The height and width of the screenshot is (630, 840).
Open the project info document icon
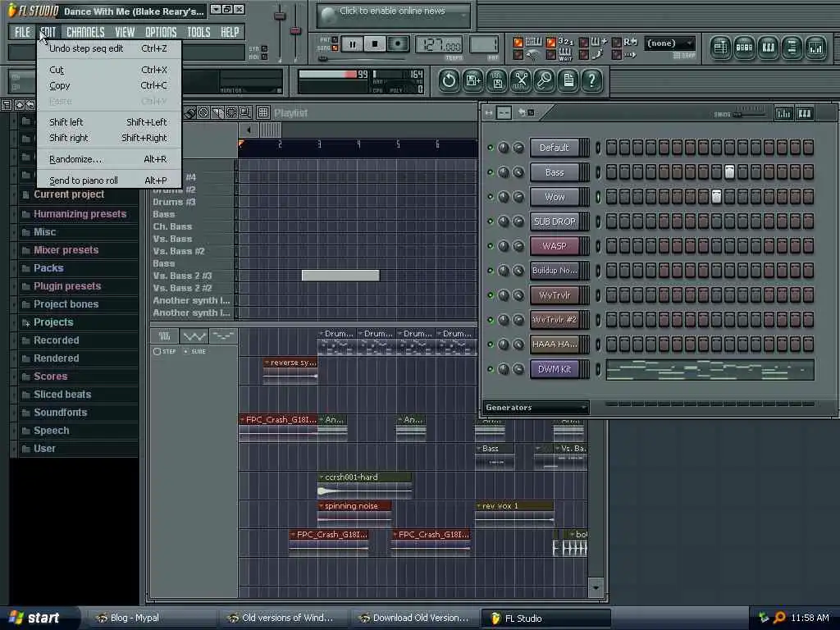point(568,80)
